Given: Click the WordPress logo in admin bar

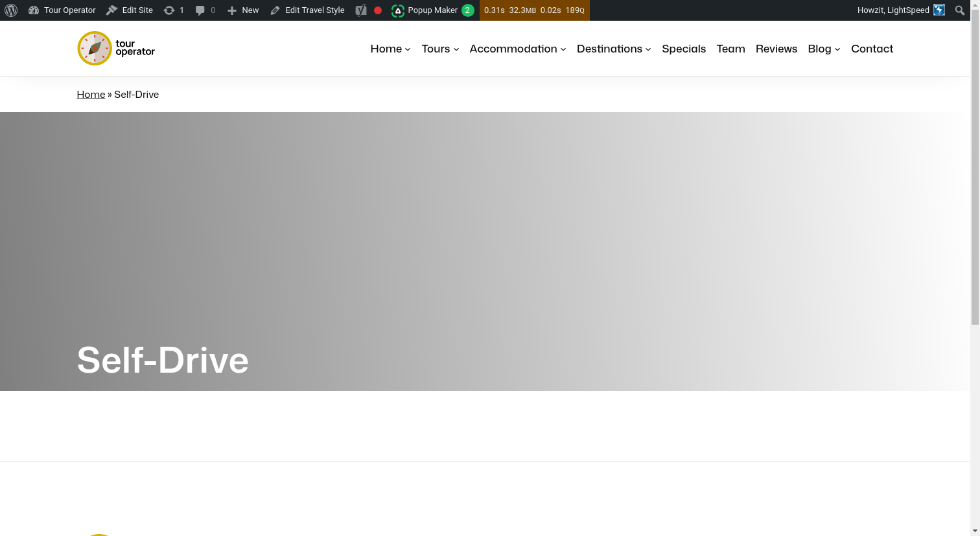Looking at the screenshot, I should pyautogui.click(x=10, y=10).
